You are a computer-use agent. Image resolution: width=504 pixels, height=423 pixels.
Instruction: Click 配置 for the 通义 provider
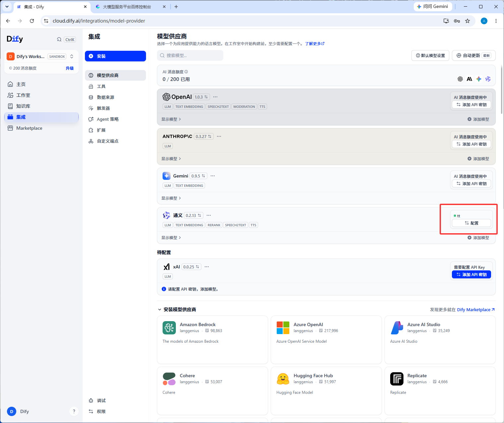coord(471,223)
